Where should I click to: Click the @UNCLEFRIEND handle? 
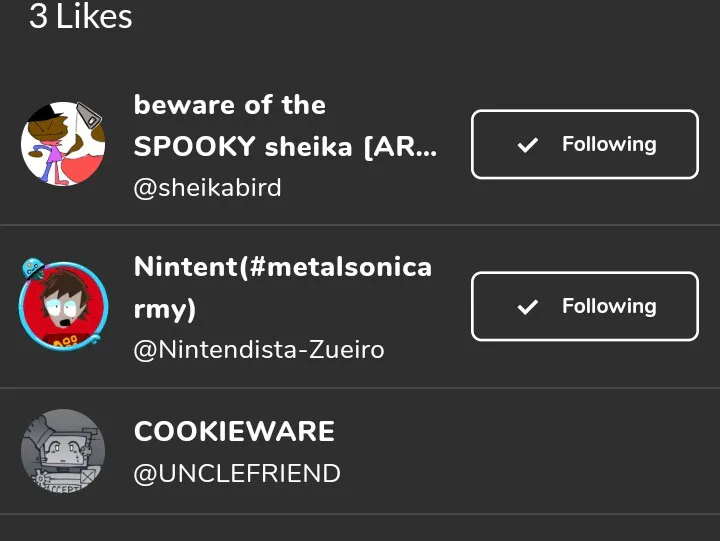click(237, 473)
